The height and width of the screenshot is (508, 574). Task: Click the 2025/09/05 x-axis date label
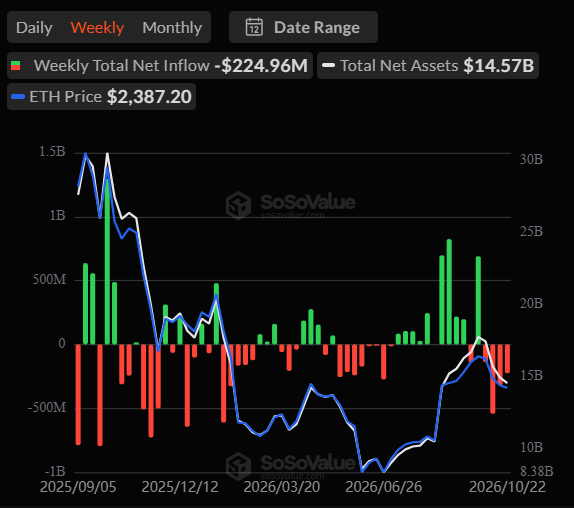pos(78,487)
